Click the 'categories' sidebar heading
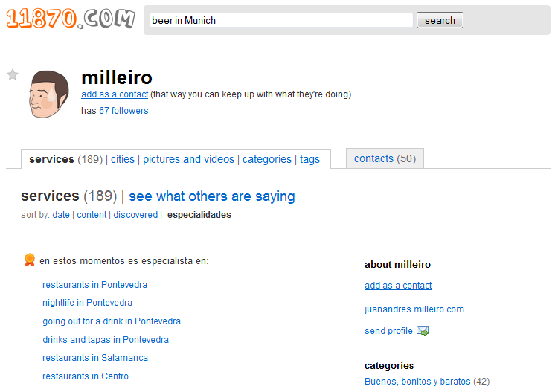This screenshot has height=392, width=555. (x=389, y=365)
